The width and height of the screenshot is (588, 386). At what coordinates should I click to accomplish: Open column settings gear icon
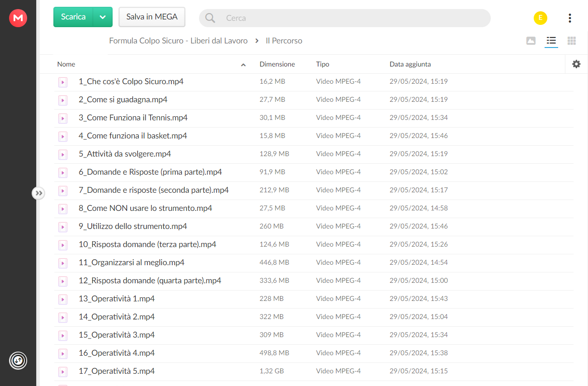point(576,64)
